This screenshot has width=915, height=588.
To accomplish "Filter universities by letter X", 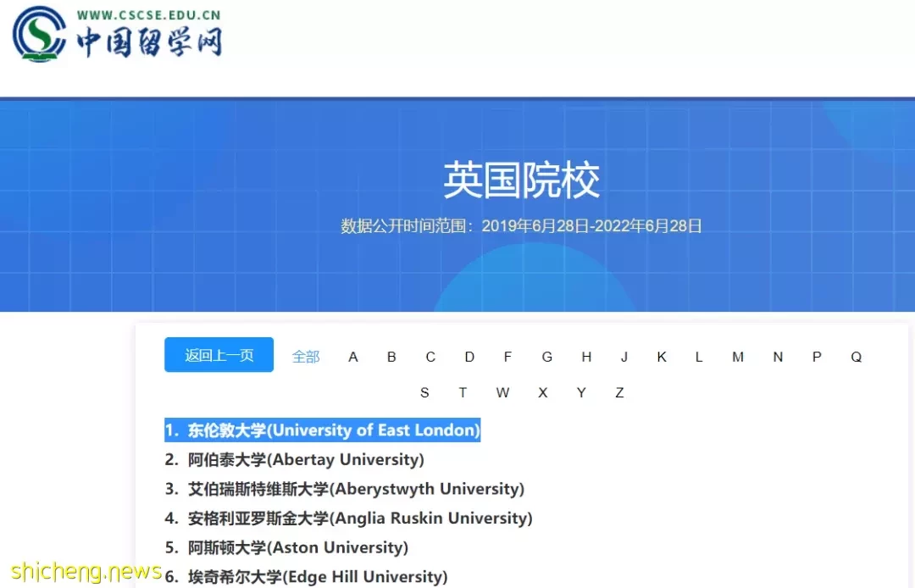I will (x=543, y=393).
